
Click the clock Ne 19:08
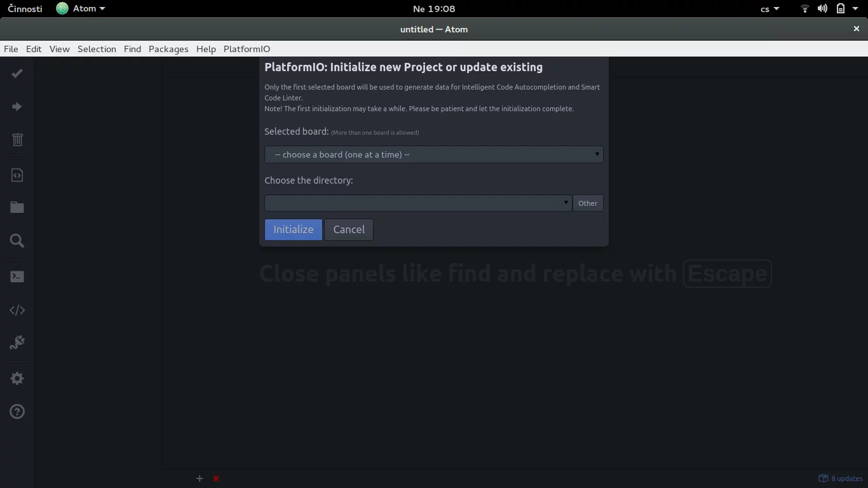tap(434, 9)
